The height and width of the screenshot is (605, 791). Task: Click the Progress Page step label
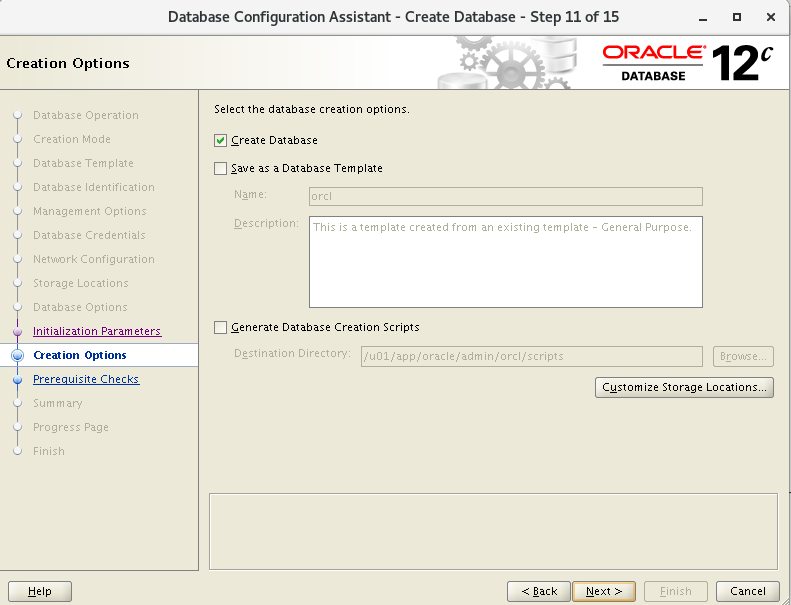(x=71, y=427)
